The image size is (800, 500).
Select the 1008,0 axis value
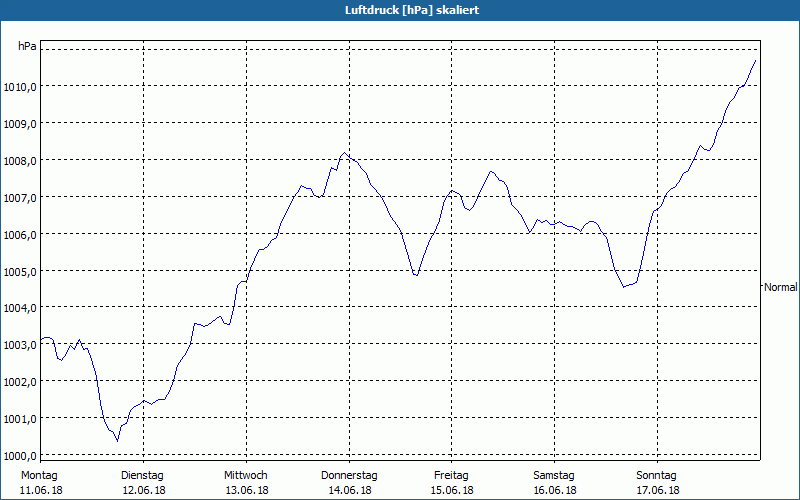(20, 161)
